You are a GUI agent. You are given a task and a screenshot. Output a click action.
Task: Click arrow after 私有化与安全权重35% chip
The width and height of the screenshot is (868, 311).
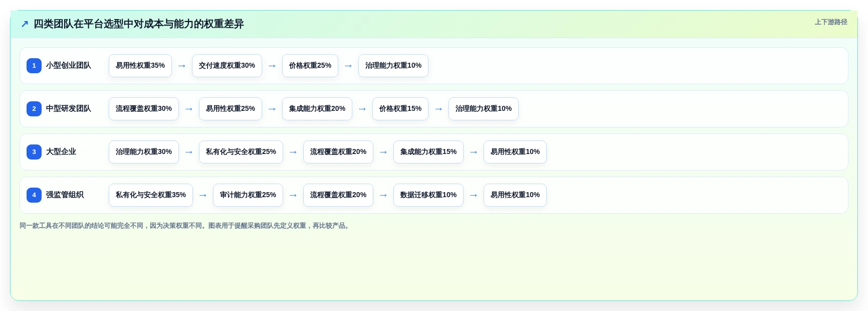point(203,195)
